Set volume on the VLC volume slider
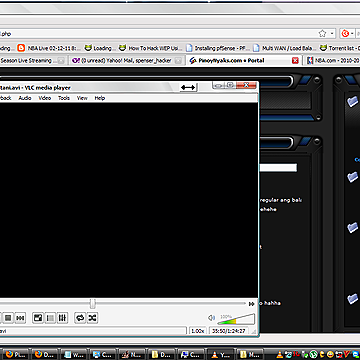Viewport: 360px width, 360px height. tap(236, 319)
